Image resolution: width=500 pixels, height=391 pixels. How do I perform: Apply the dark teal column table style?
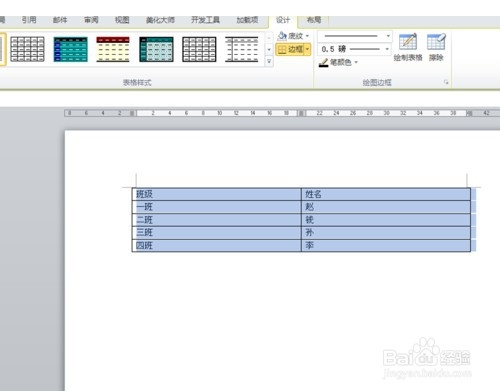(156, 49)
